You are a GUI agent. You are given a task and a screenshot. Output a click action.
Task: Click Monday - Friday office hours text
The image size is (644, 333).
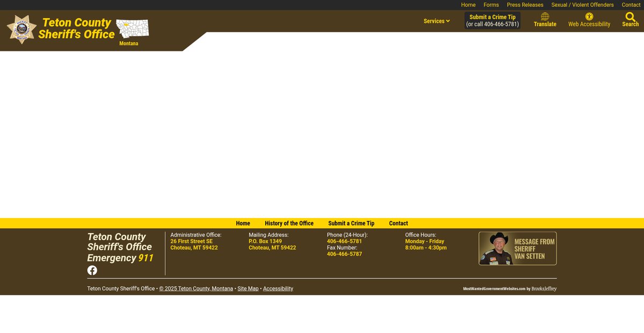tap(425, 241)
